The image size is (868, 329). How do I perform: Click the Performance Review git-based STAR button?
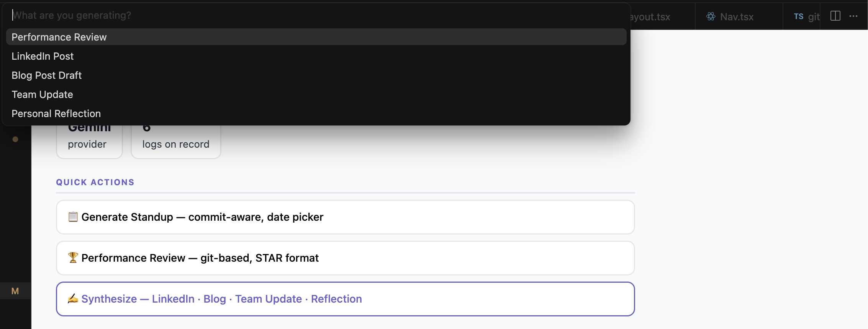click(x=345, y=258)
